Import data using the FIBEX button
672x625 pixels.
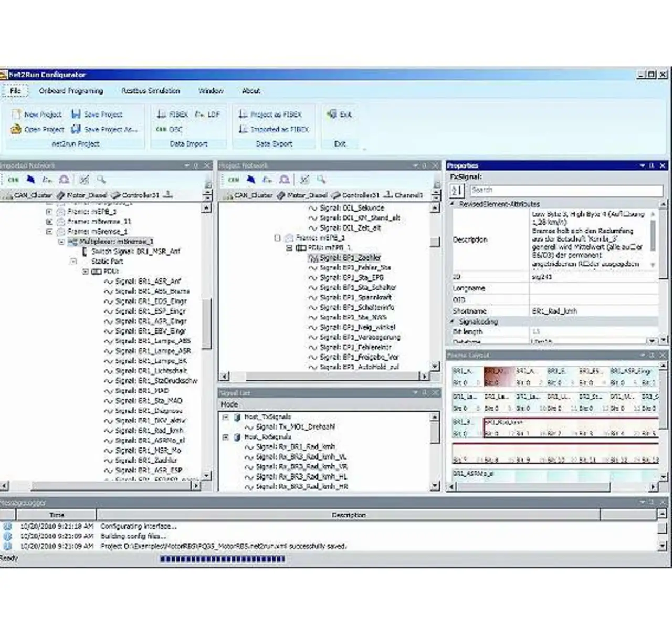(x=173, y=114)
